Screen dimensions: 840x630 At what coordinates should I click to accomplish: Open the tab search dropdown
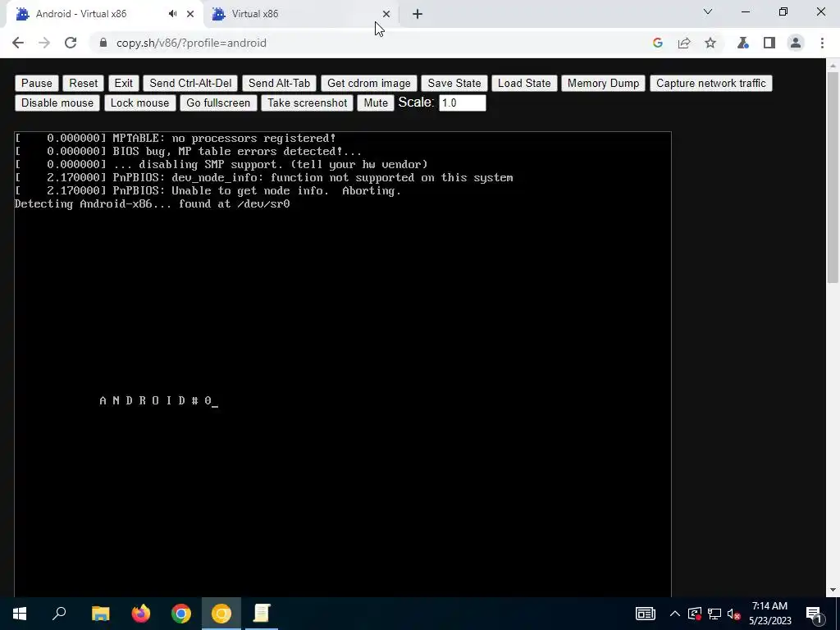pyautogui.click(x=708, y=11)
